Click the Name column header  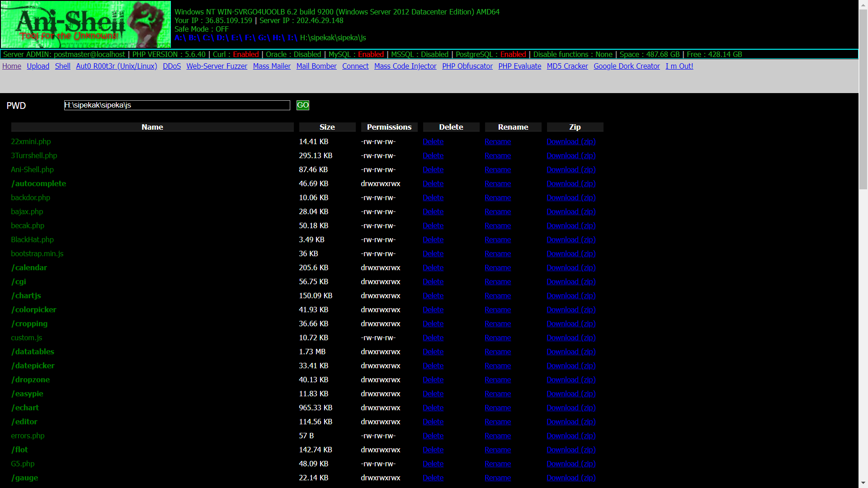[x=152, y=127]
